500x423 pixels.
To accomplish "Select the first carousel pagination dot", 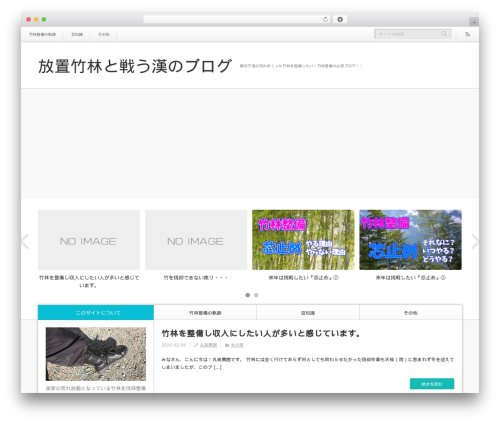I will coord(248,295).
